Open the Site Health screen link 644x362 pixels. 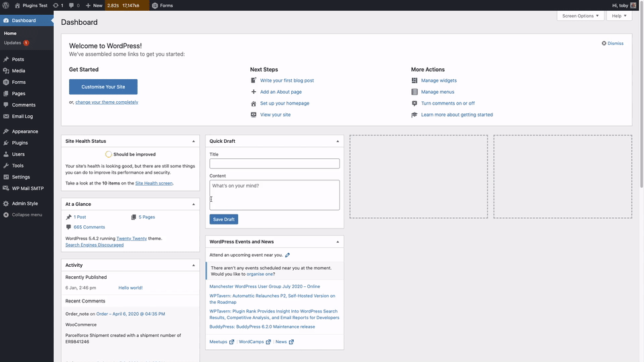pos(154,183)
